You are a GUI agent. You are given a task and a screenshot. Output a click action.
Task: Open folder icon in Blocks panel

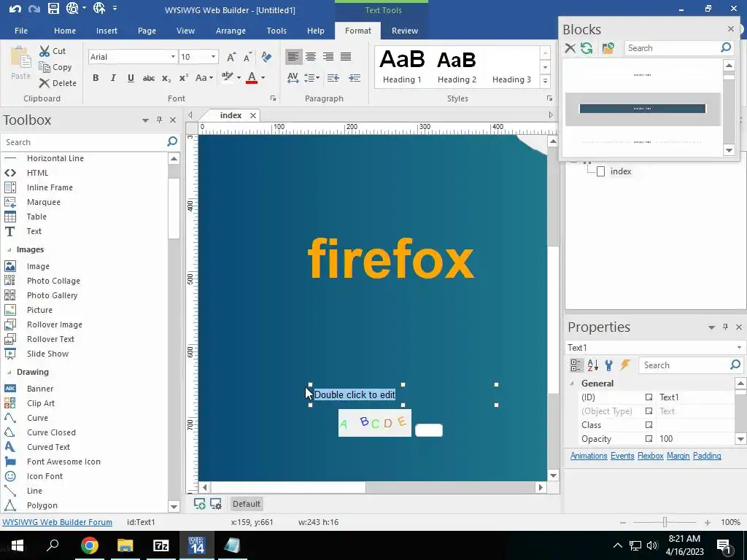608,48
